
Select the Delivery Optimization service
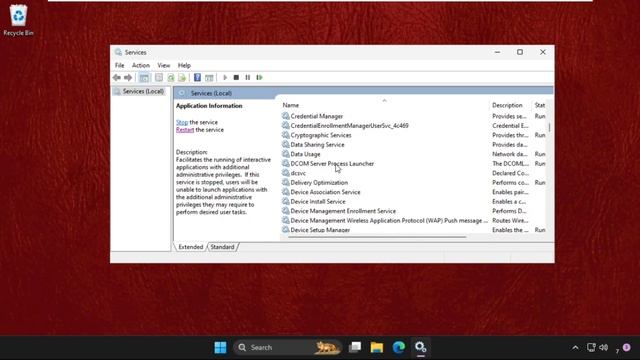pyautogui.click(x=319, y=183)
